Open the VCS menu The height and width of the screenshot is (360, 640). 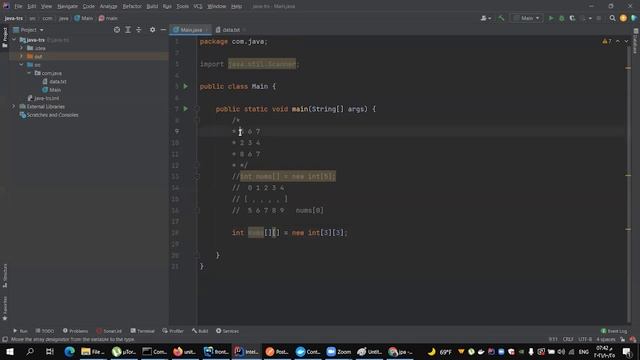198,6
